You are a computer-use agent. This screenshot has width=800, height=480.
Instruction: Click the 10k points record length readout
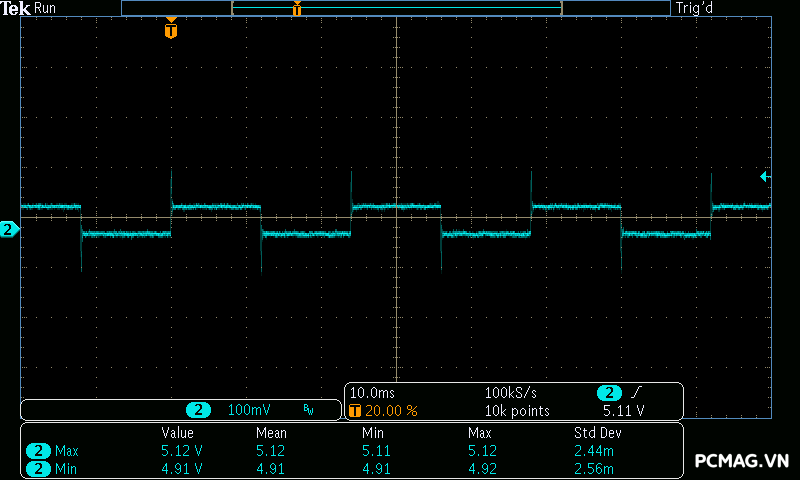point(517,411)
